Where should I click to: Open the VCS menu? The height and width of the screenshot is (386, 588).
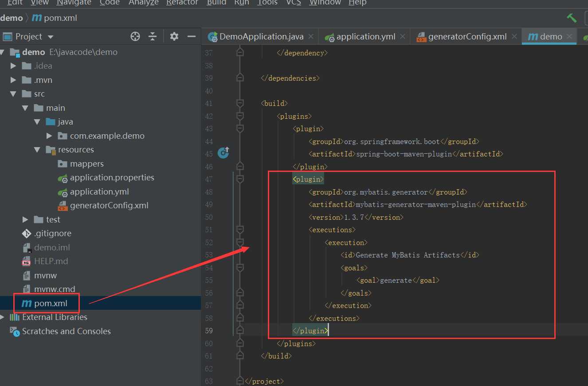294,3
